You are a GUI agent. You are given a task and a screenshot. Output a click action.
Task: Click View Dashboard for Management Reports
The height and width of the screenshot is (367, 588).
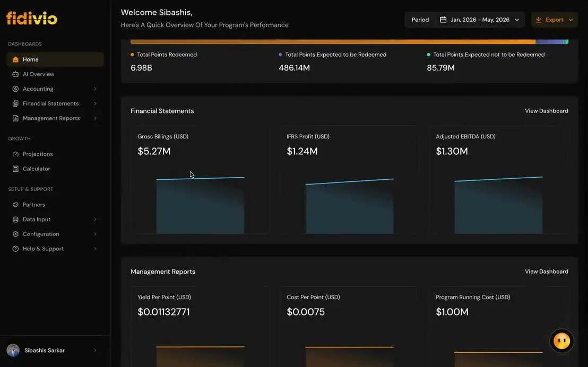click(547, 272)
